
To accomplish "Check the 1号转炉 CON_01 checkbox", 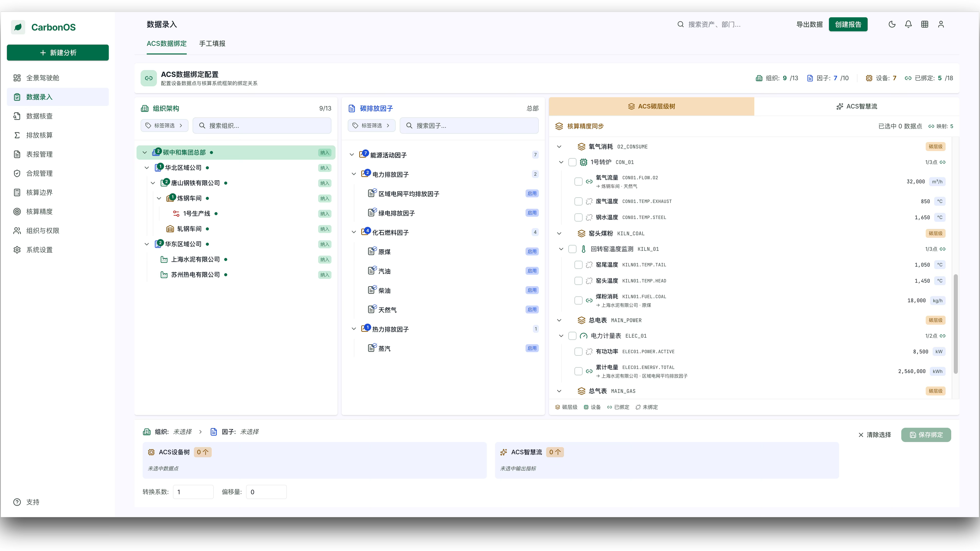I will pos(572,162).
